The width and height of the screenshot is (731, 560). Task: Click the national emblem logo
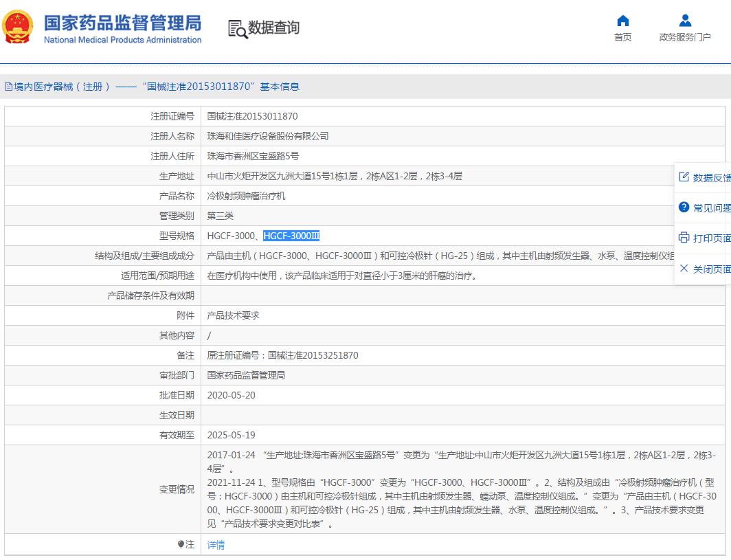pyautogui.click(x=18, y=27)
